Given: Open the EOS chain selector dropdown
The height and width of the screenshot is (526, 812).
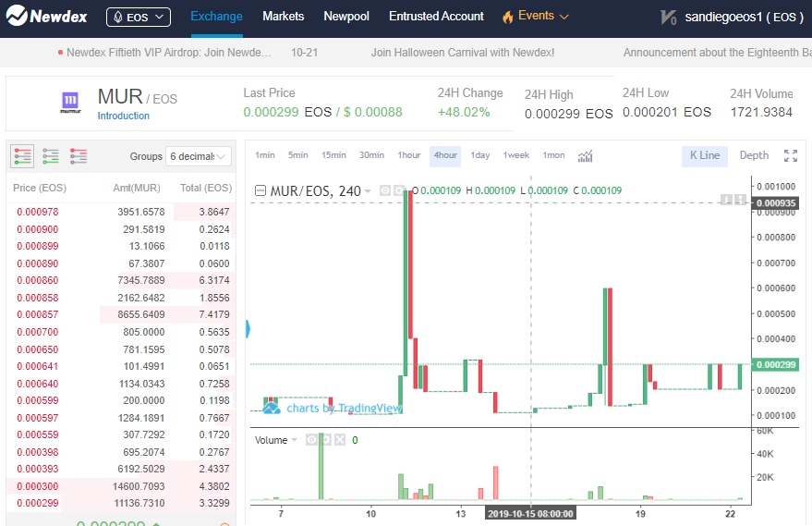Looking at the screenshot, I should 139,17.
